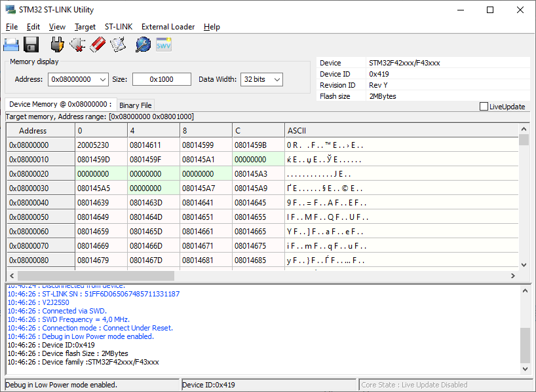The image size is (536, 392).
Task: Open the MCU core globe-wrench icon
Action: point(143,45)
